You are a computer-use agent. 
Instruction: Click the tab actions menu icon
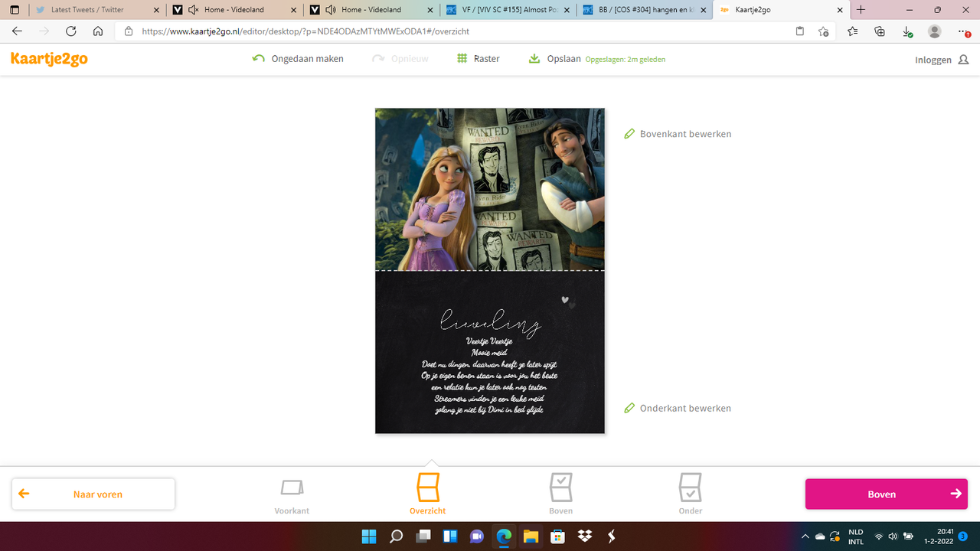(x=14, y=10)
